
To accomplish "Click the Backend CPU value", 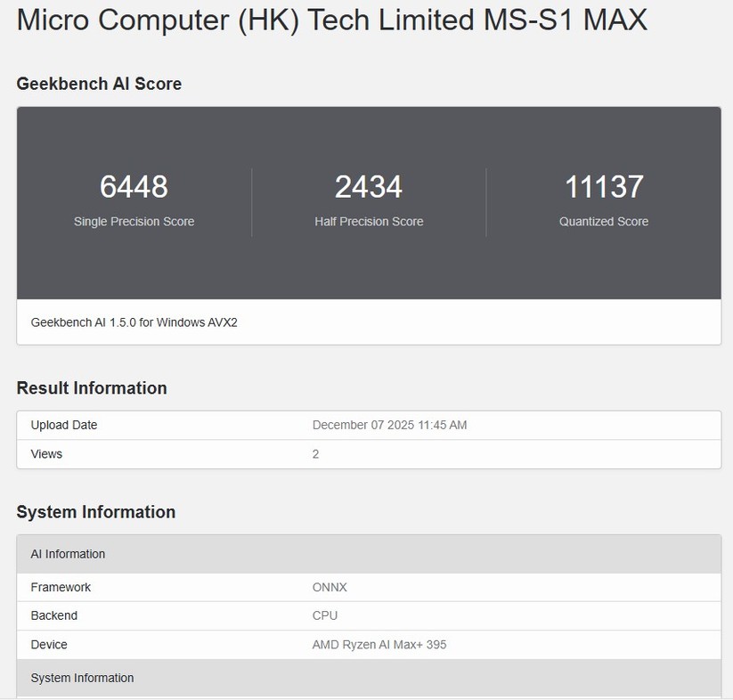I will pyautogui.click(x=325, y=615).
